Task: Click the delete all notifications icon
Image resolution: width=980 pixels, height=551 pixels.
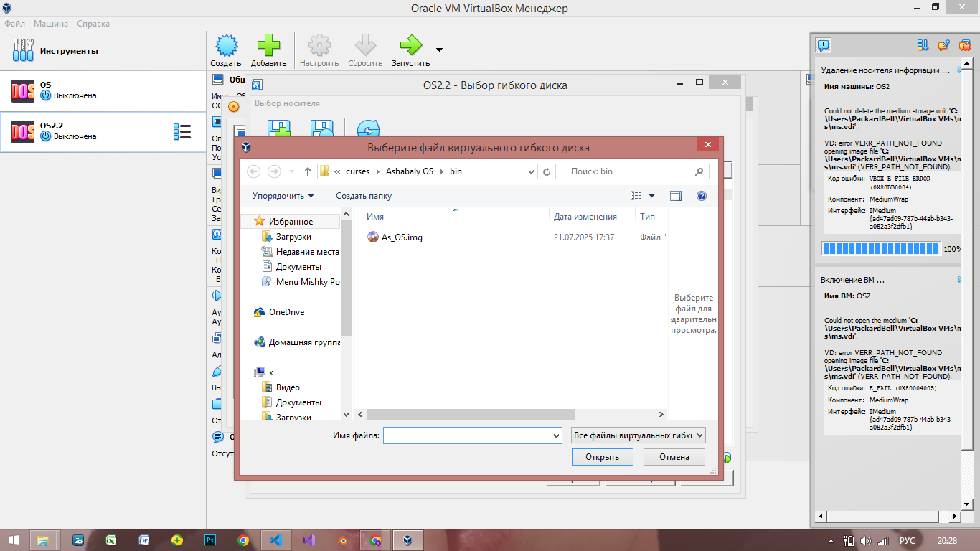Action: tap(965, 46)
